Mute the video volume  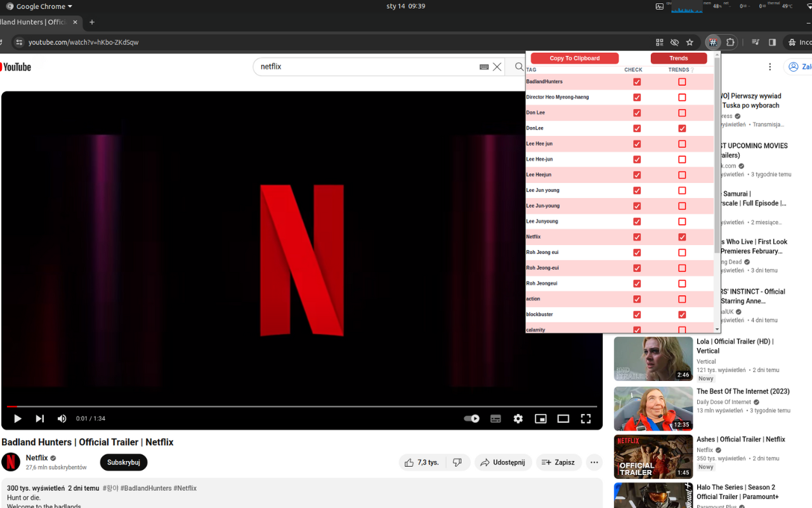tap(62, 418)
